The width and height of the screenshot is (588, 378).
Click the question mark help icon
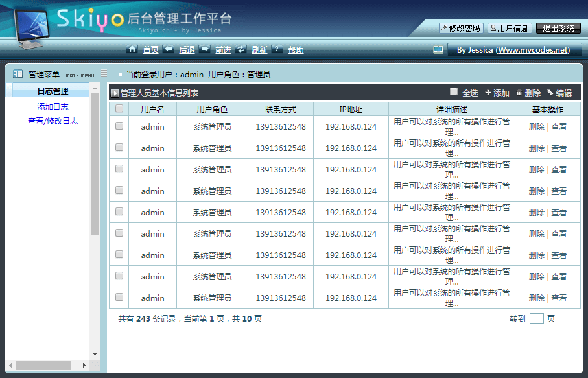(277, 49)
